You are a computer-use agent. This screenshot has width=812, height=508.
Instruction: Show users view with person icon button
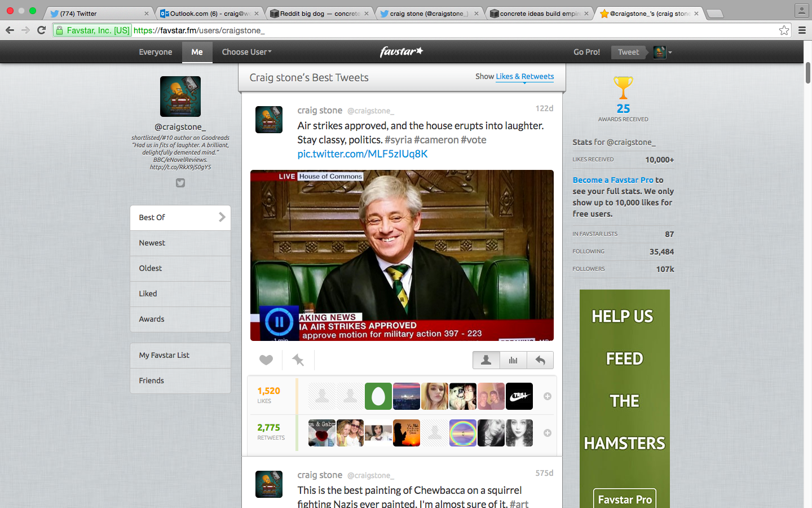tap(486, 360)
